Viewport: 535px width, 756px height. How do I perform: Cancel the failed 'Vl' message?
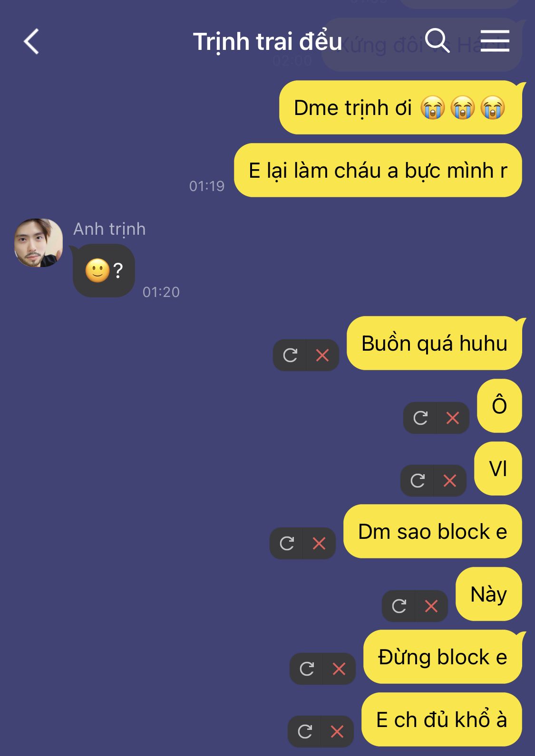[450, 480]
